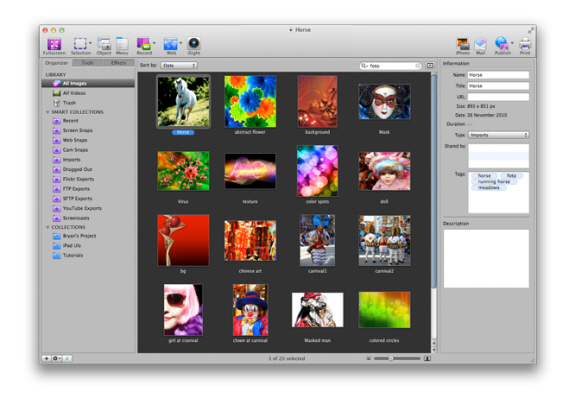Click the empty URL input field

[x=498, y=97]
